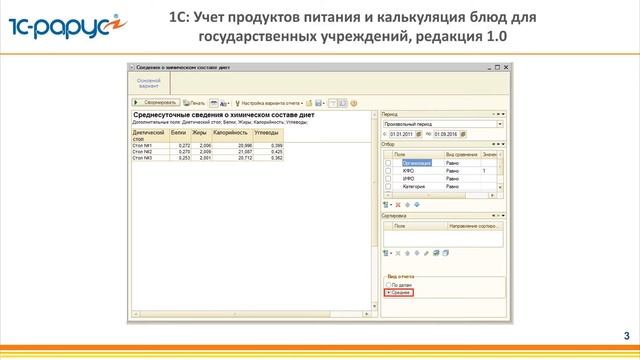Click the Организация field cell in filter
The width and height of the screenshot is (640, 360).
417,163
